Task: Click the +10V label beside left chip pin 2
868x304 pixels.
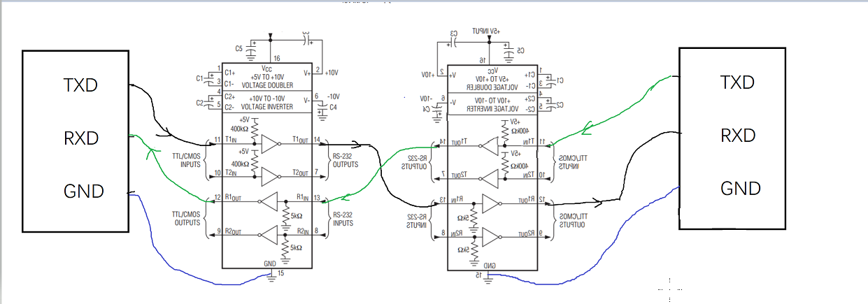Action: click(332, 72)
